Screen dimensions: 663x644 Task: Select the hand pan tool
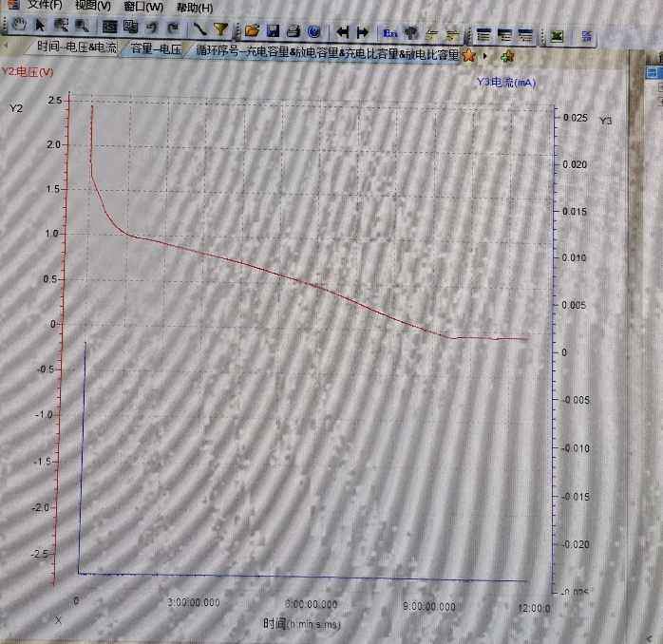19,25
